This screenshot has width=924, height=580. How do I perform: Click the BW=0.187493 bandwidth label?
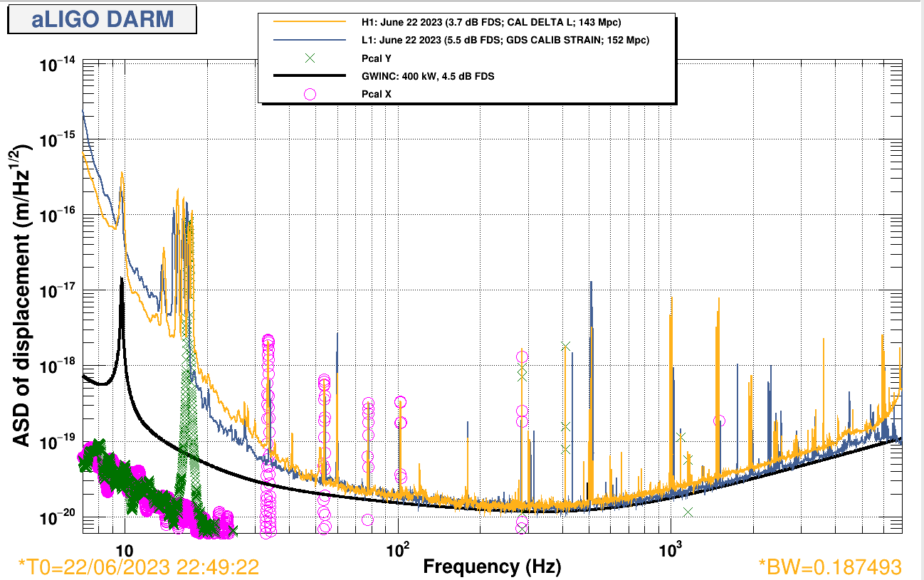(x=830, y=566)
